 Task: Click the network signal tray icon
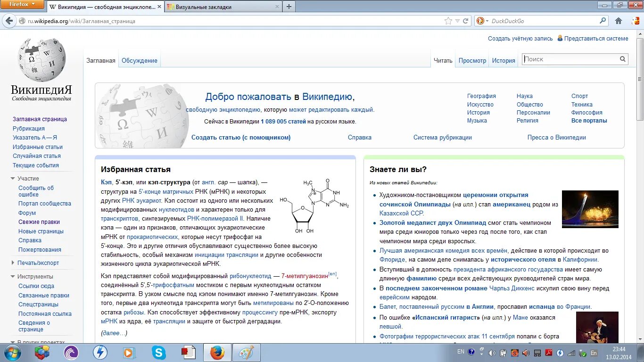571,353
